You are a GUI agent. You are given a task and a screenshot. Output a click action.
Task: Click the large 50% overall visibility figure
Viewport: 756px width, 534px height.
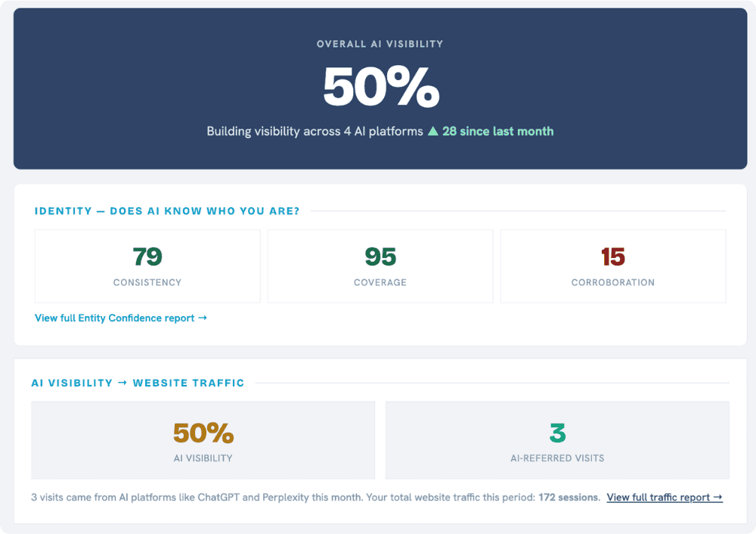click(381, 87)
